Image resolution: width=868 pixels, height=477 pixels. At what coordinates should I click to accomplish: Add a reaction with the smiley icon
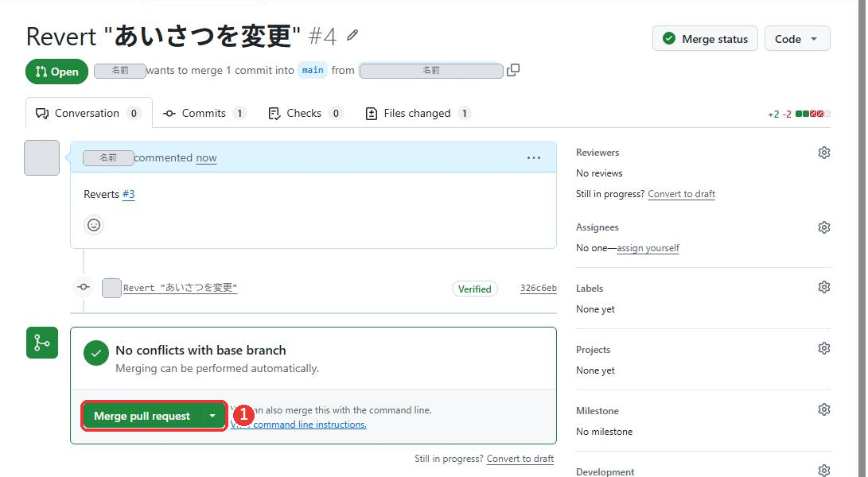94,225
